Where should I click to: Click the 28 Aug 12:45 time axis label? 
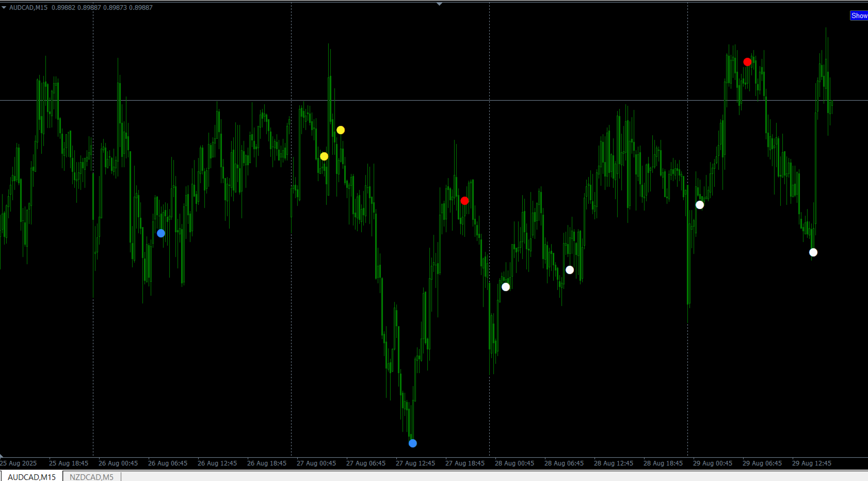coord(614,463)
